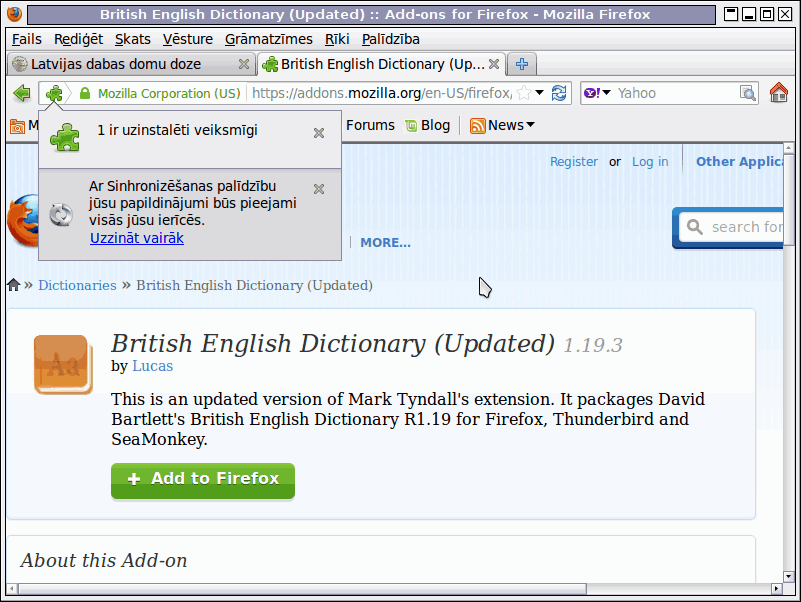Click horizontal scrollbar right arrow

pyautogui.click(x=776, y=589)
